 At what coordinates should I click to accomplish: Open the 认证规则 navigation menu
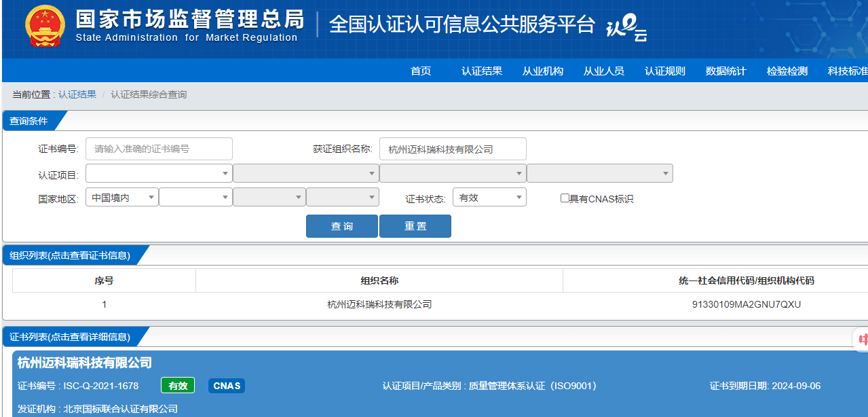point(665,71)
